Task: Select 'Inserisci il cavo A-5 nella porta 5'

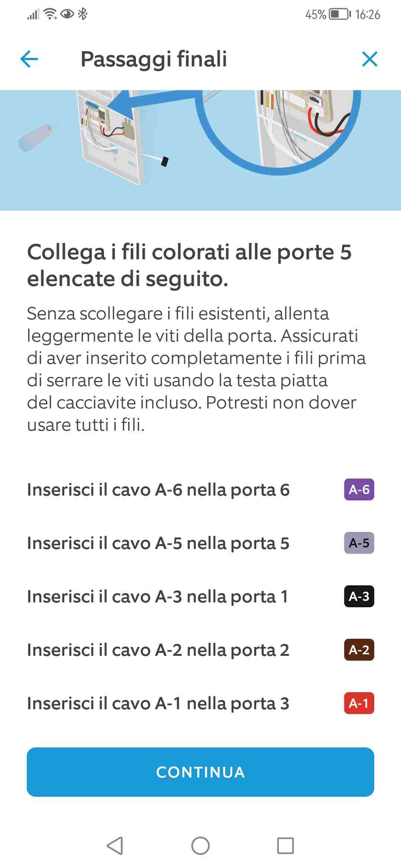Action: [158, 543]
